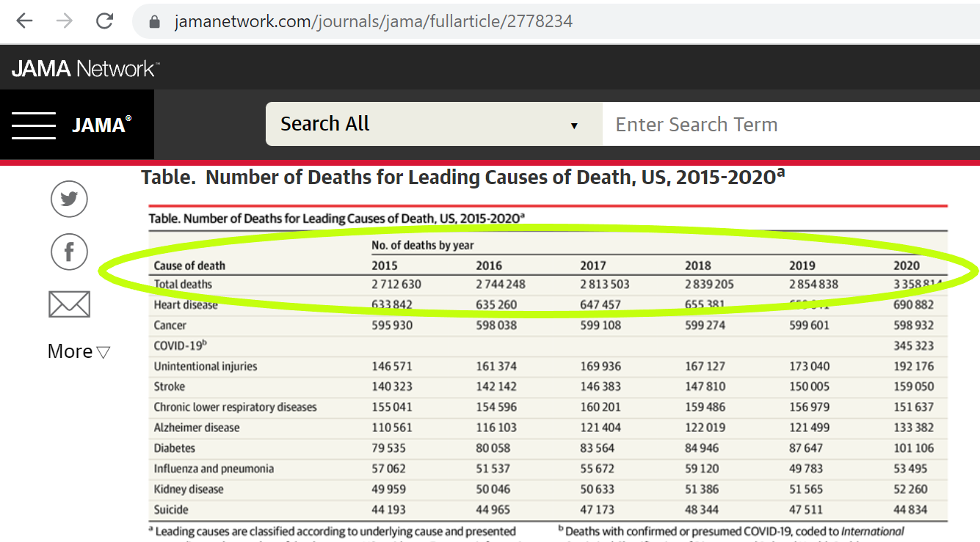Click the browser back arrow
980x542 pixels.
(x=25, y=21)
